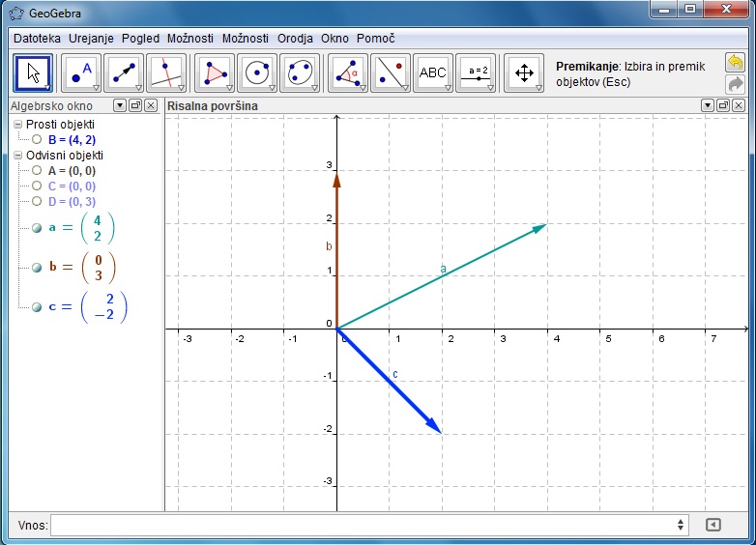Open the Vnos input history dropdown
This screenshot has height=545, width=756.
[681, 525]
